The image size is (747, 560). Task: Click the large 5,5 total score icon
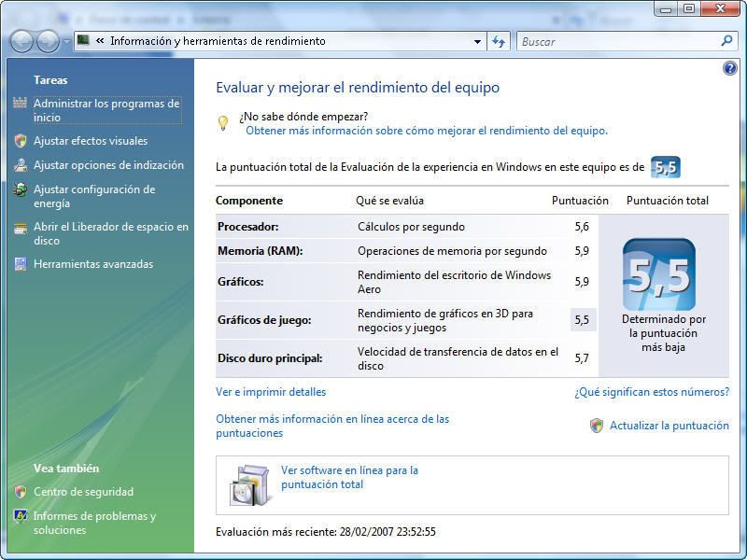coord(659,274)
